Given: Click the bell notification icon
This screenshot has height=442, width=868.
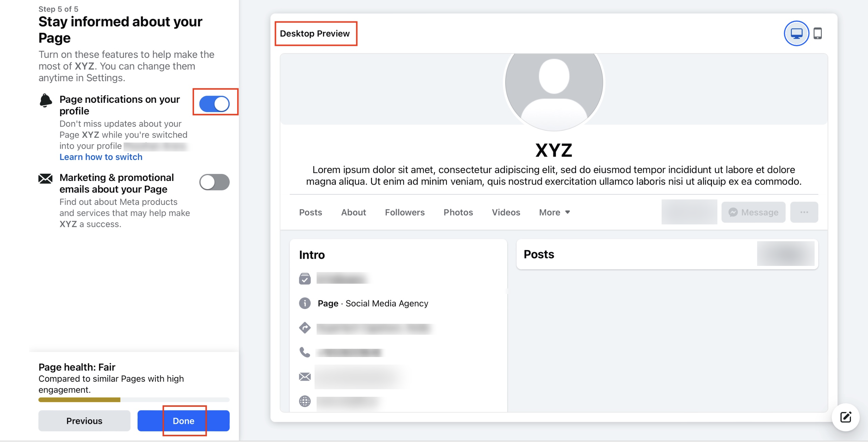Looking at the screenshot, I should pos(45,100).
